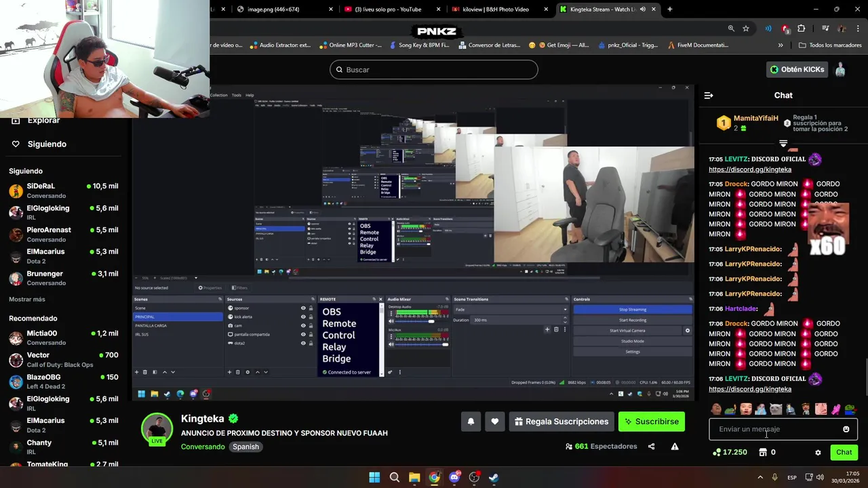Click Stop Streaming in streamed OBS controls

633,310
